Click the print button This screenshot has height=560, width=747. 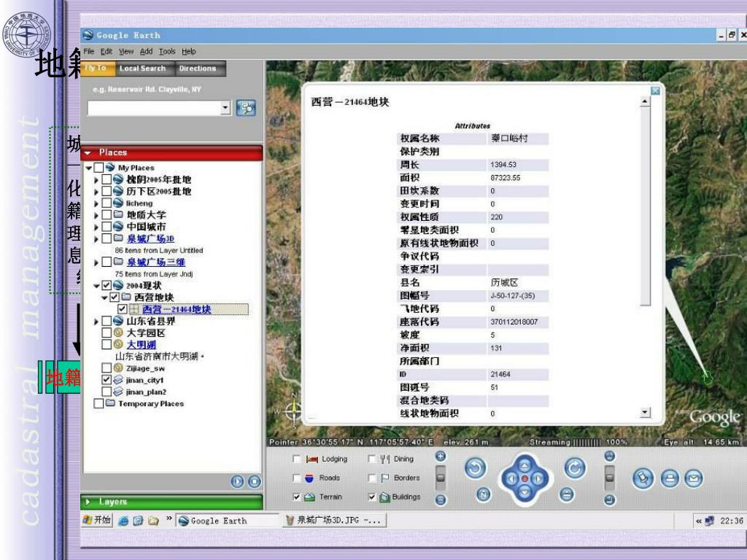670,478
